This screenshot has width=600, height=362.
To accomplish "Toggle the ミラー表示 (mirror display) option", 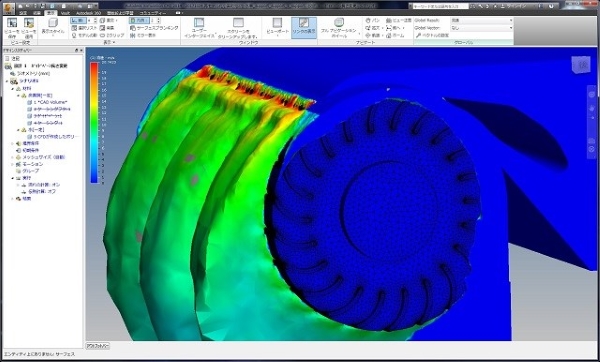I will pyautogui.click(x=143, y=35).
